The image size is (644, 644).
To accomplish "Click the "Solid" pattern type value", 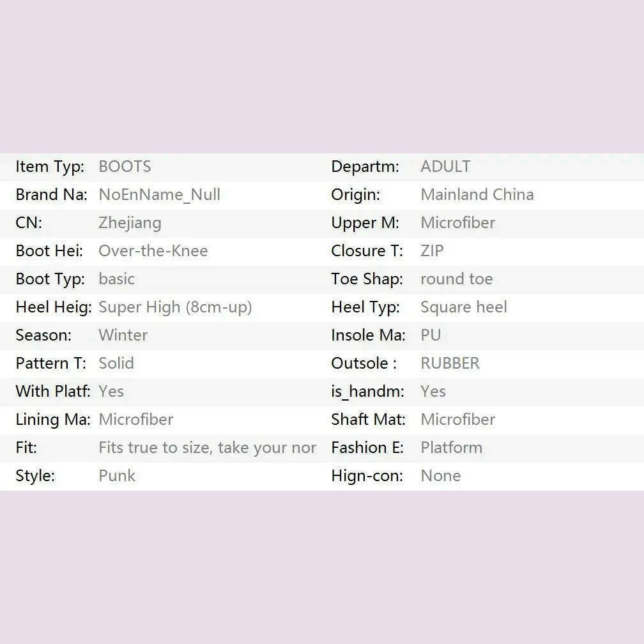I will (x=116, y=364).
